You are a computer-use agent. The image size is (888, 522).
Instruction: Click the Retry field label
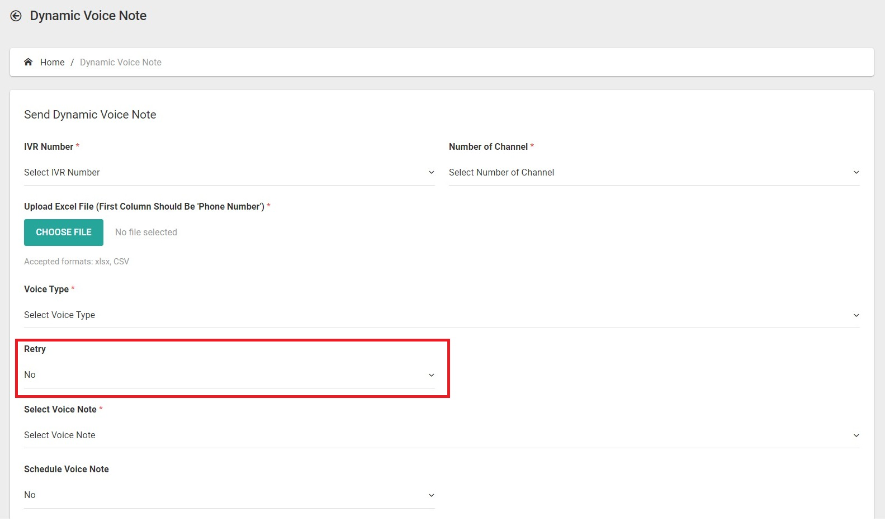click(35, 349)
